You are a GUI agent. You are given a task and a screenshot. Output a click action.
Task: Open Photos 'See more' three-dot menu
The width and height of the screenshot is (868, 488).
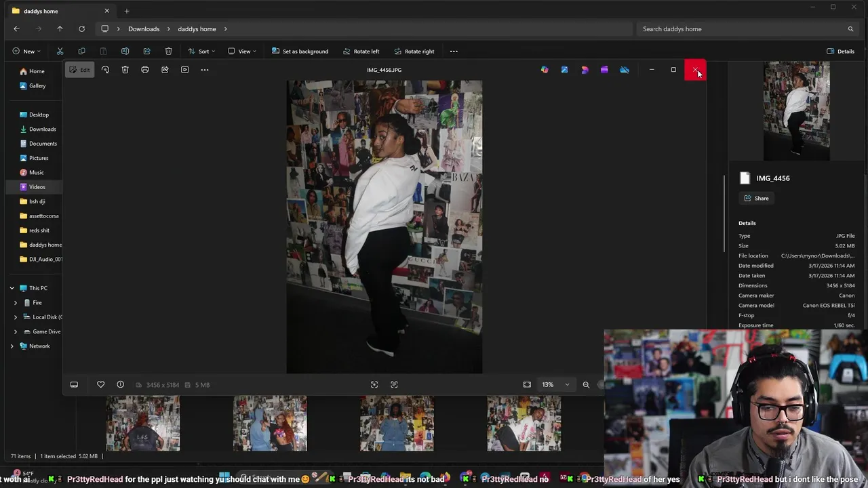click(205, 70)
